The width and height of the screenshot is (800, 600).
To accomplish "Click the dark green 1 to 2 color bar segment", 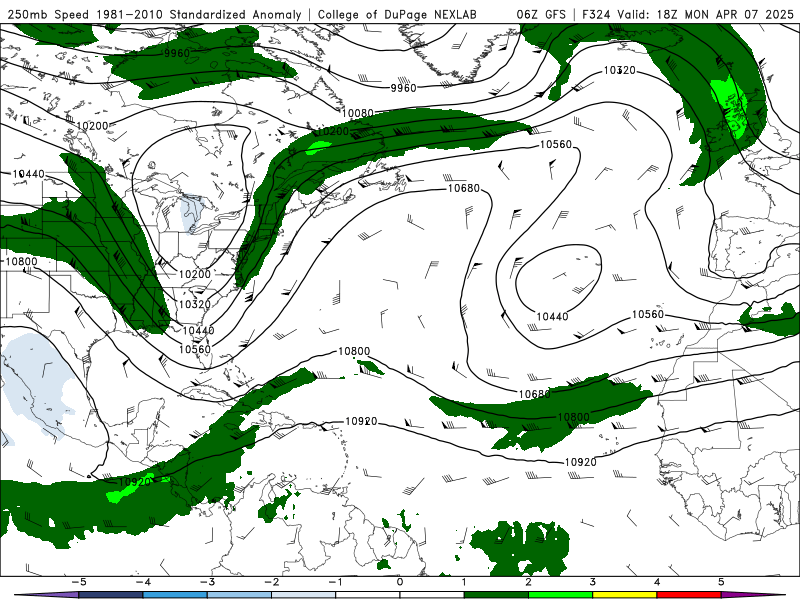I will [x=496, y=595].
